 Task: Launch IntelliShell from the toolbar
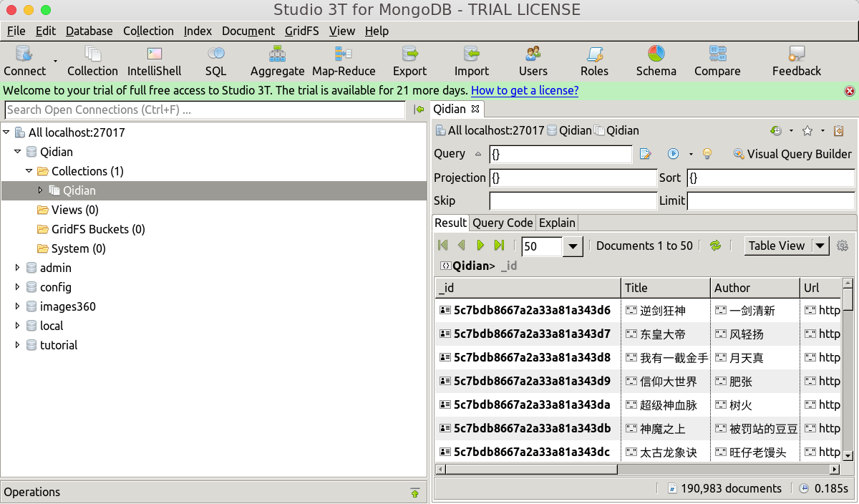[155, 61]
